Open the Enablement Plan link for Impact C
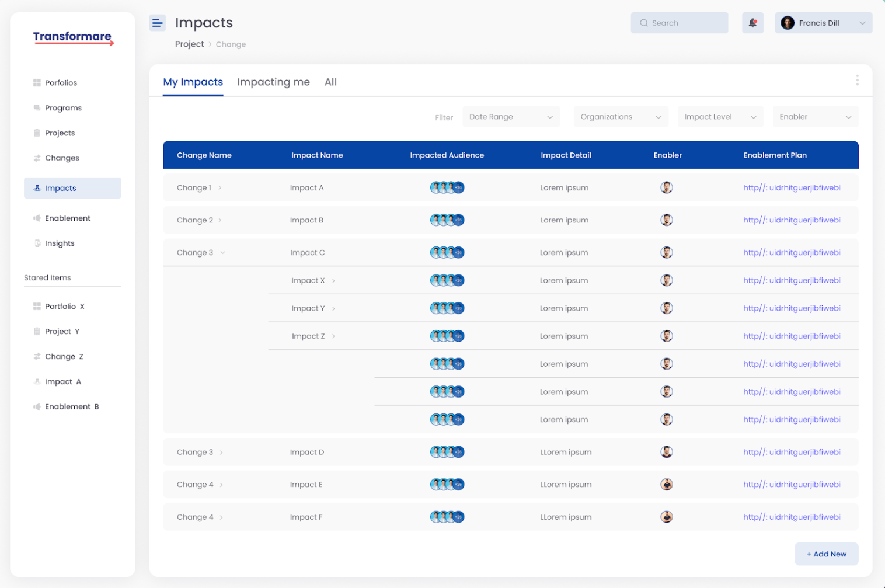The width and height of the screenshot is (885, 588). [x=792, y=253]
